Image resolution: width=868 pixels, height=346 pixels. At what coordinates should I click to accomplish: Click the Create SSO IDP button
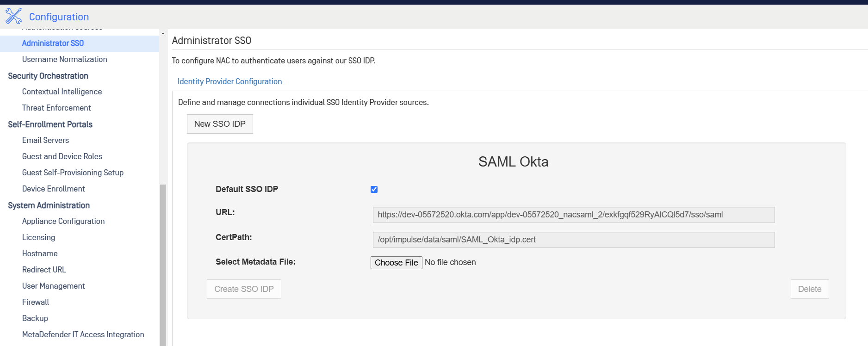[x=244, y=289]
